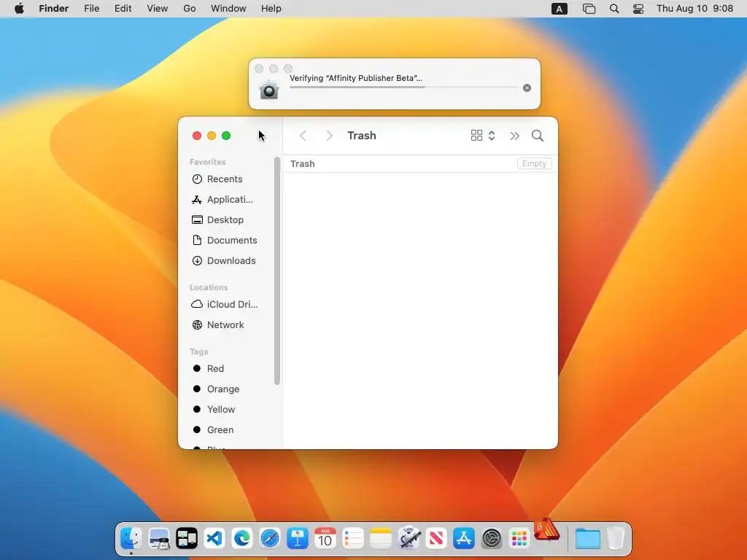Select Recents in Finder sidebar
The width and height of the screenshot is (747, 560).
pyautogui.click(x=225, y=179)
